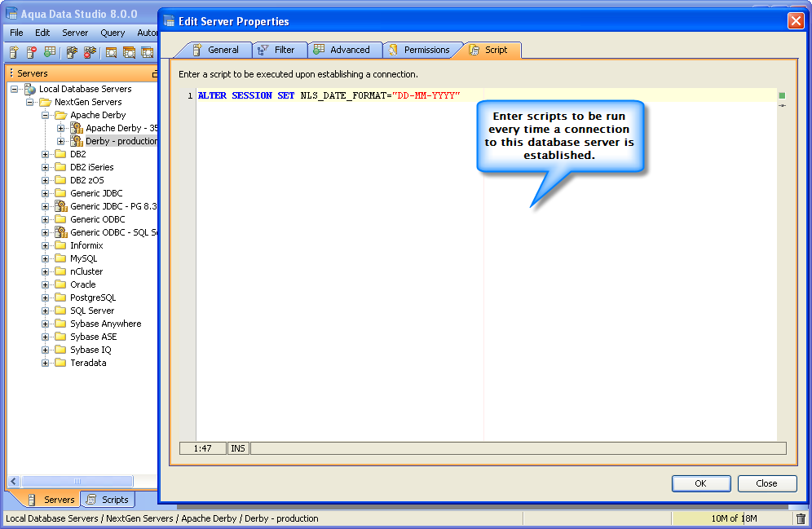The image size is (812, 529).
Task: Close the Edit Server Properties dialog with X
Action: click(x=796, y=20)
